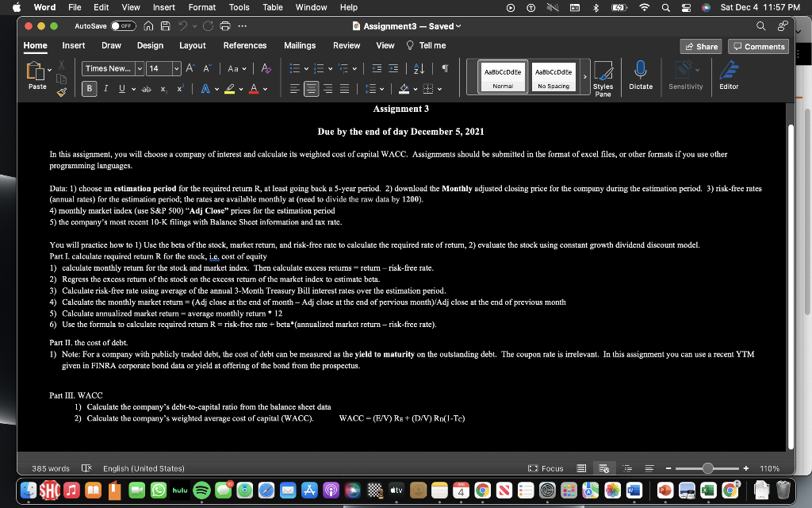
Task: Search in document magnifier icon
Action: click(760, 26)
